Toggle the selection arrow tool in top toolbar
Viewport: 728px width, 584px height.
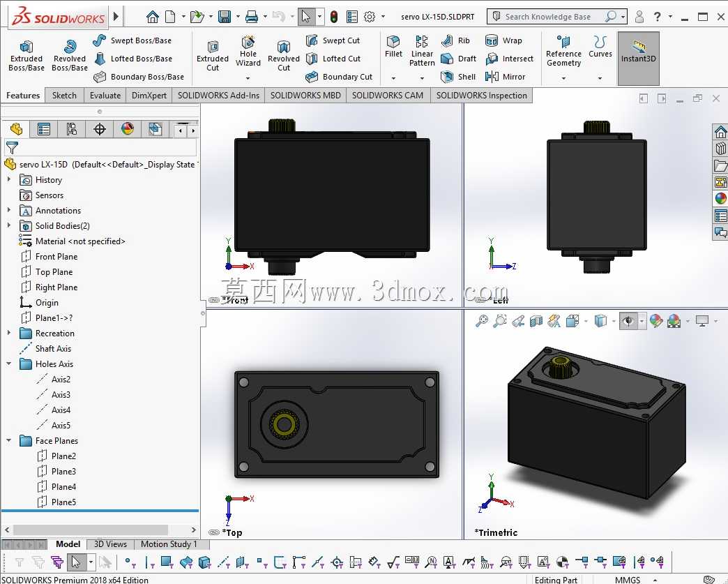point(306,17)
